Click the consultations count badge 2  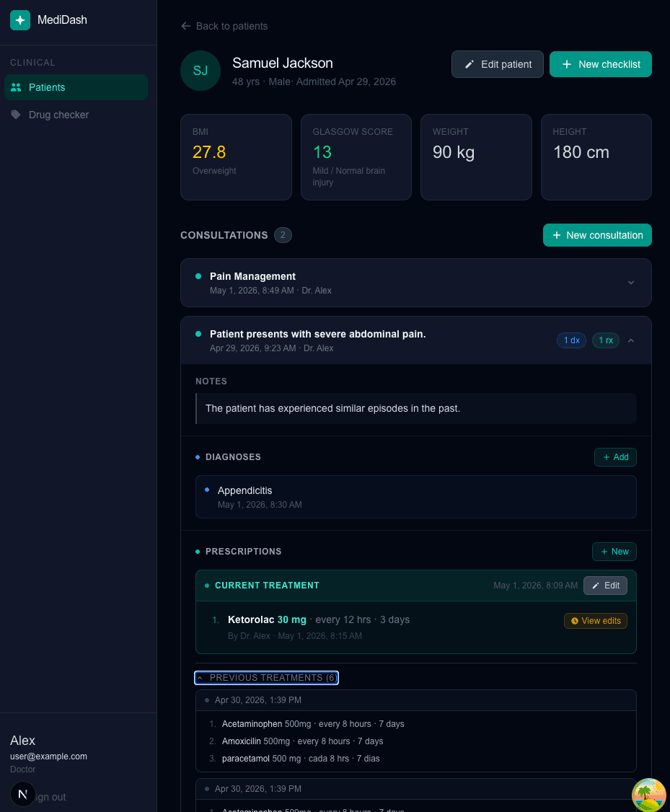coord(283,235)
